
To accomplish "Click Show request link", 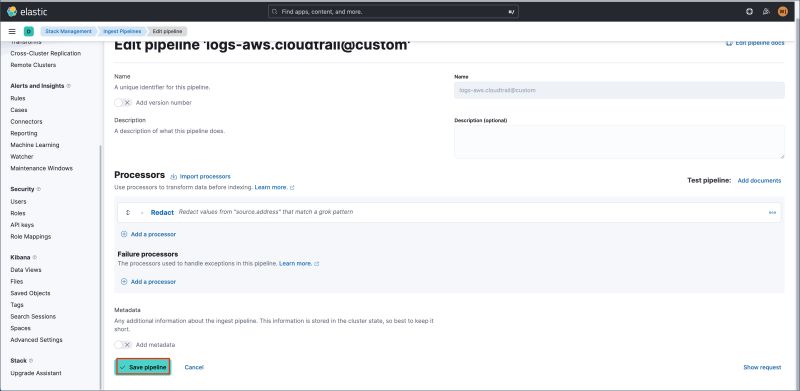I will point(762,368).
